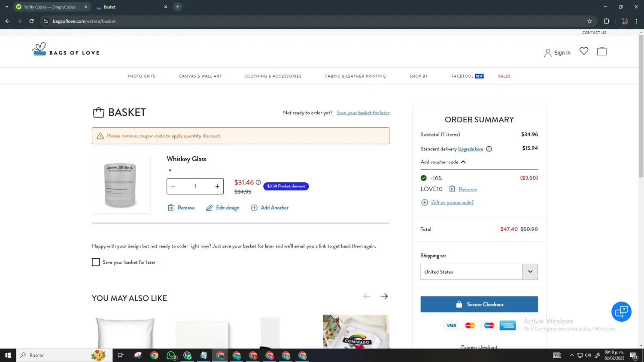Show previous 'You may also like' products

pyautogui.click(x=367, y=296)
